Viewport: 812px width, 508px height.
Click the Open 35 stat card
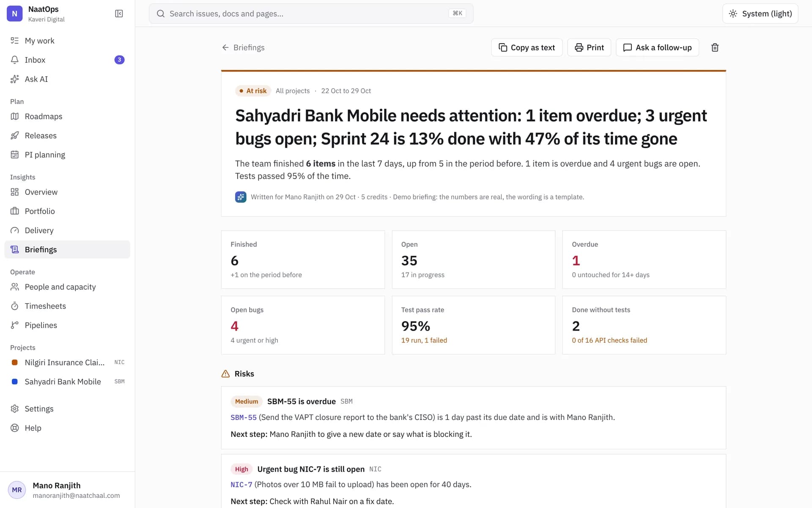click(473, 260)
